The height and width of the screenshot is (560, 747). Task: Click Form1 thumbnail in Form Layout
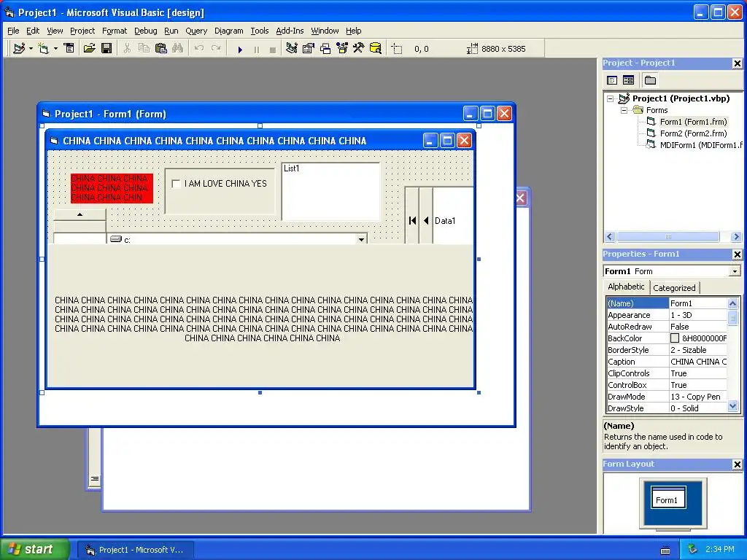(668, 498)
